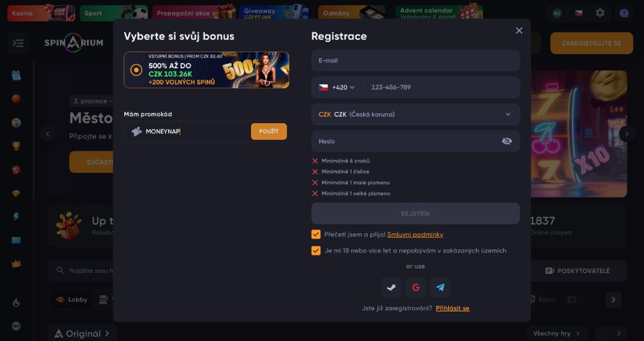Open settings gear in top bar
Viewport: 644px width, 341px height.
click(x=600, y=13)
